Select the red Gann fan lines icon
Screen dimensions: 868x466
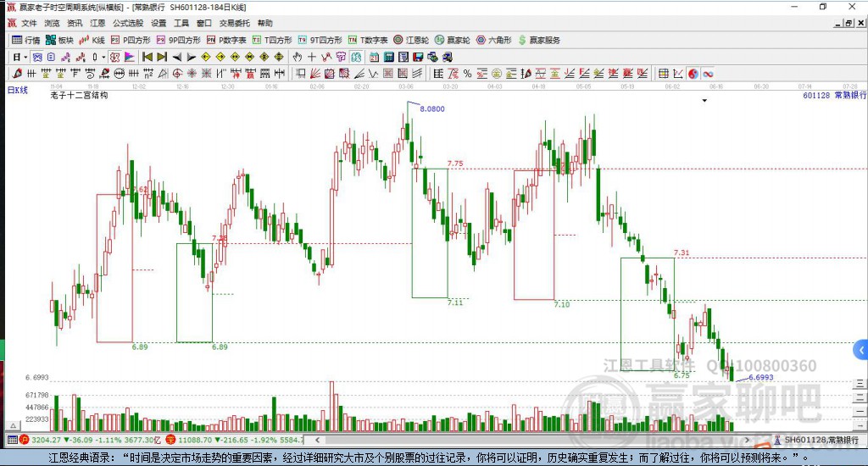tap(315, 73)
